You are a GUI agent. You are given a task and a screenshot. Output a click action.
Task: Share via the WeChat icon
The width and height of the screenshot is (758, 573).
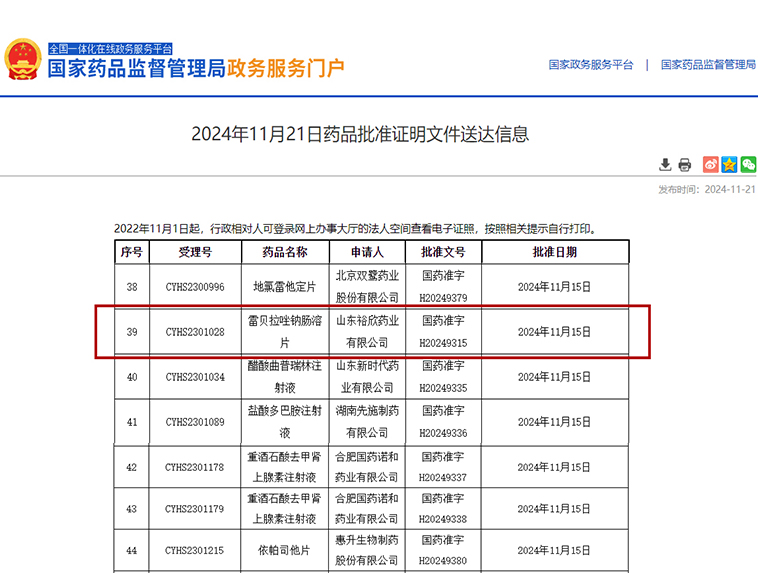[748, 165]
